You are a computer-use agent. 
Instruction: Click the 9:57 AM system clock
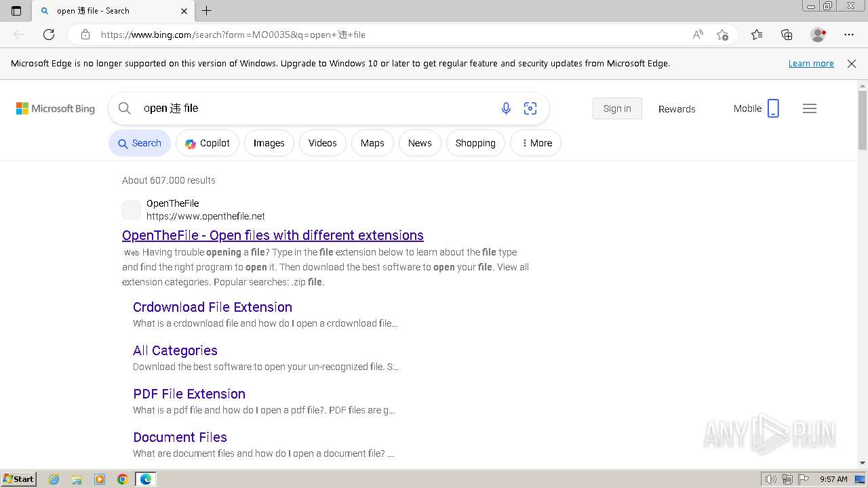(833, 479)
